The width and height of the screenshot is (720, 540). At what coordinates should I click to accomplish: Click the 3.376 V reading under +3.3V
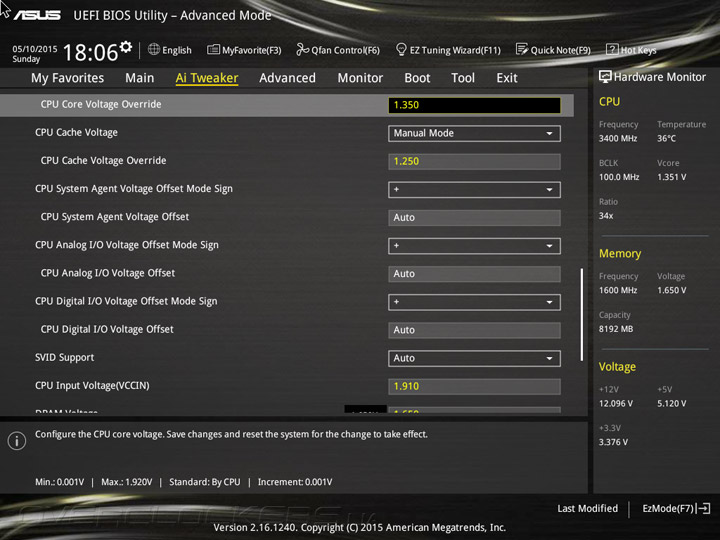(x=613, y=442)
